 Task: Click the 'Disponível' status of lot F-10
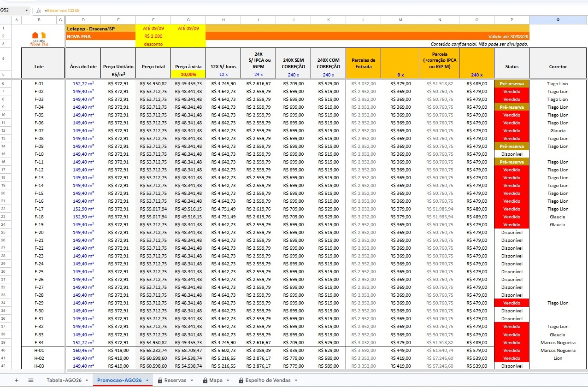[512, 154]
